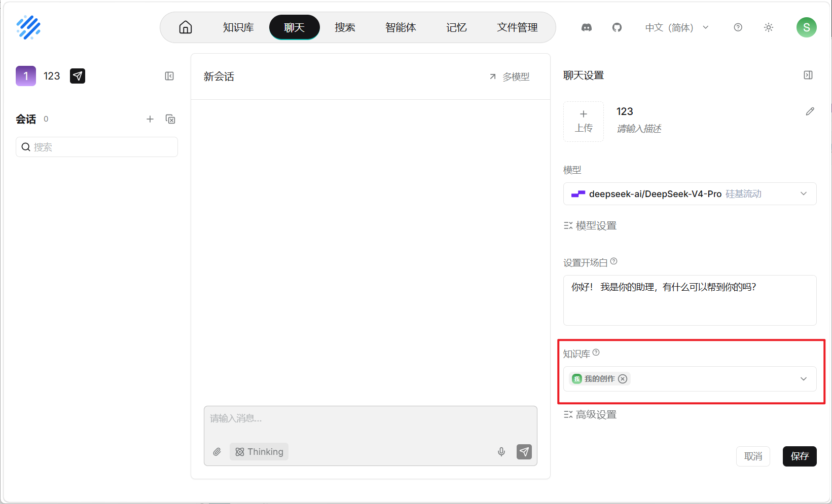Click the 保存 button
Screen dimensions: 832x504
[x=800, y=456]
